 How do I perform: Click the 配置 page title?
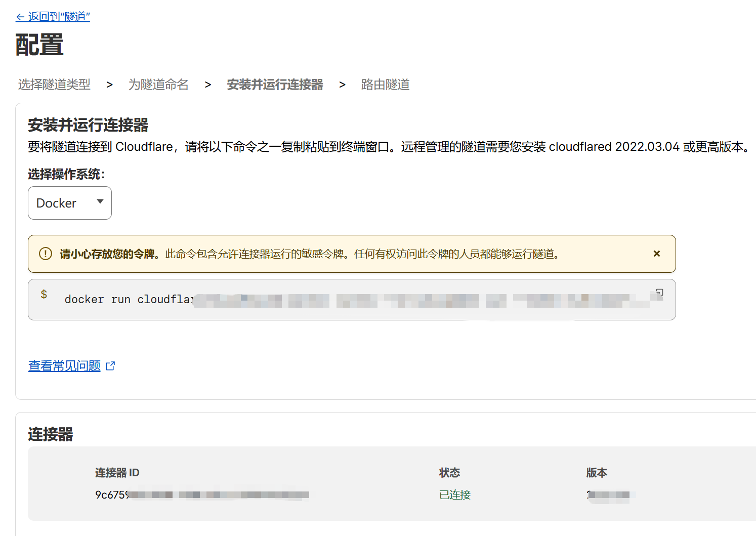click(x=39, y=45)
